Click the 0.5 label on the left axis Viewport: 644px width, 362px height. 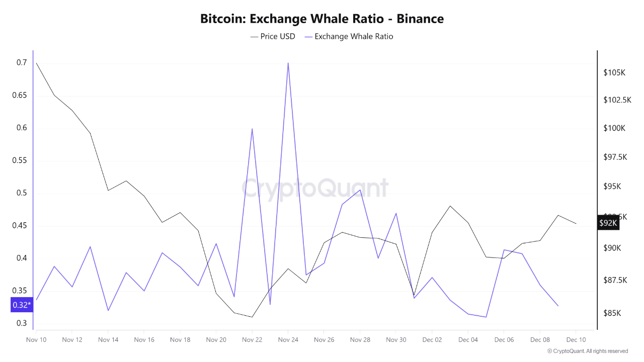21,193
